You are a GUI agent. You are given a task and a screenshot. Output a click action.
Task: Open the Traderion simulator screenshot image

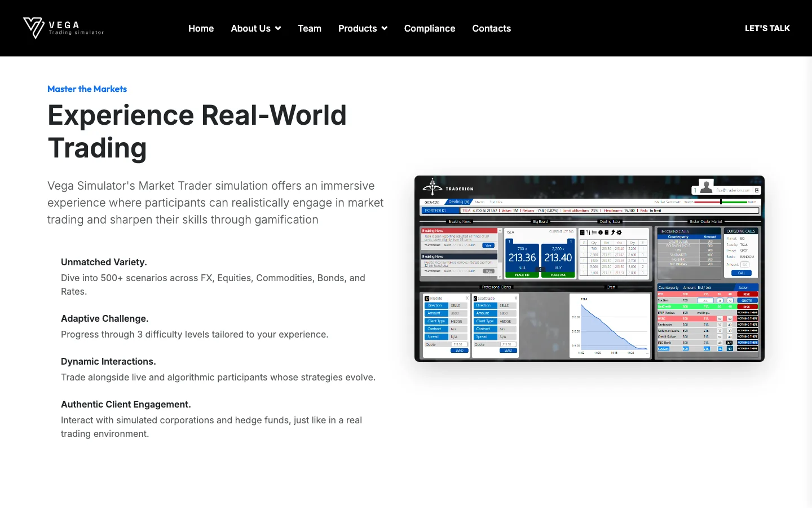pos(589,269)
